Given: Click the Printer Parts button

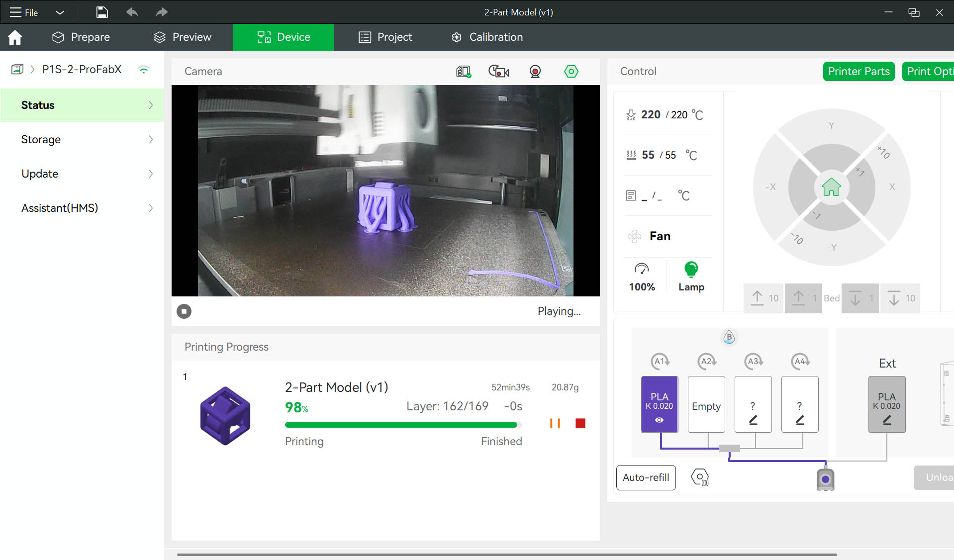Looking at the screenshot, I should click(859, 72).
